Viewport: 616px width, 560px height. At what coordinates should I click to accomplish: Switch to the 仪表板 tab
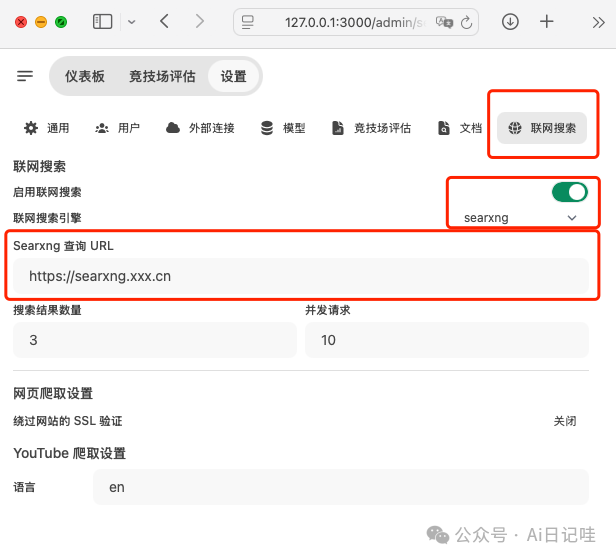(85, 76)
